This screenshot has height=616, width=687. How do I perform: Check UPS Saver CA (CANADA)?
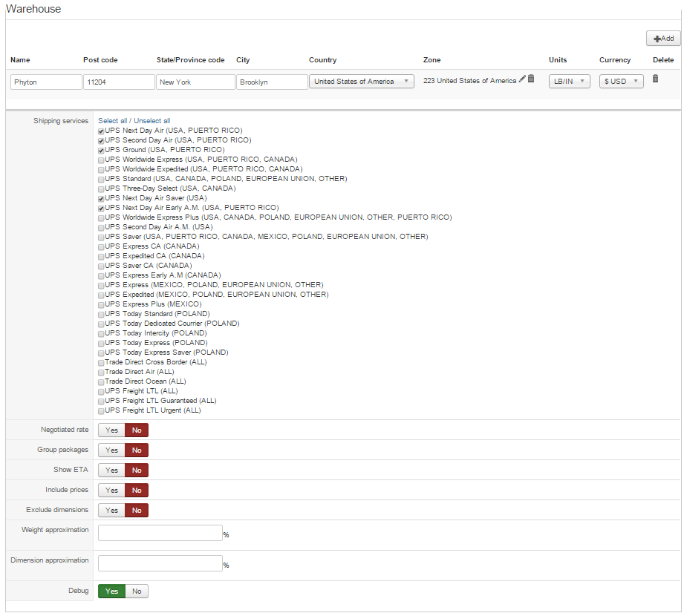101,266
